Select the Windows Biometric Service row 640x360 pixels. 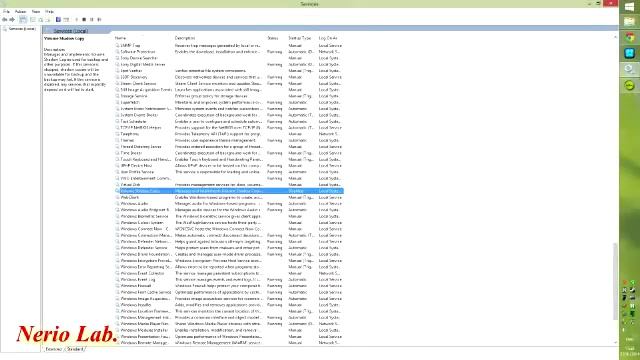click(x=229, y=216)
